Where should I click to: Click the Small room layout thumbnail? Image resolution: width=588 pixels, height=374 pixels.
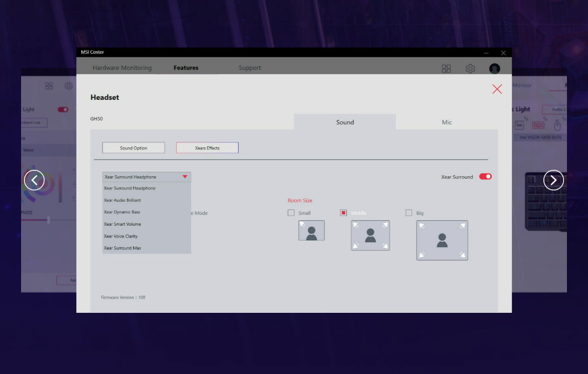coord(312,230)
